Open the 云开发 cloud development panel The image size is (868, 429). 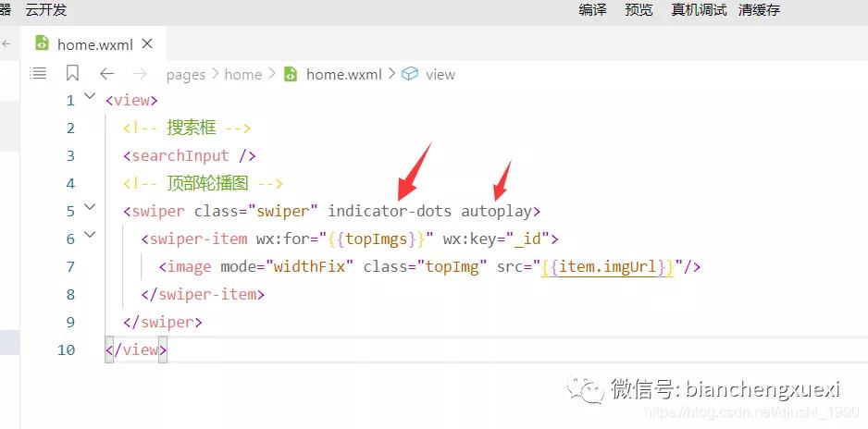(46, 9)
